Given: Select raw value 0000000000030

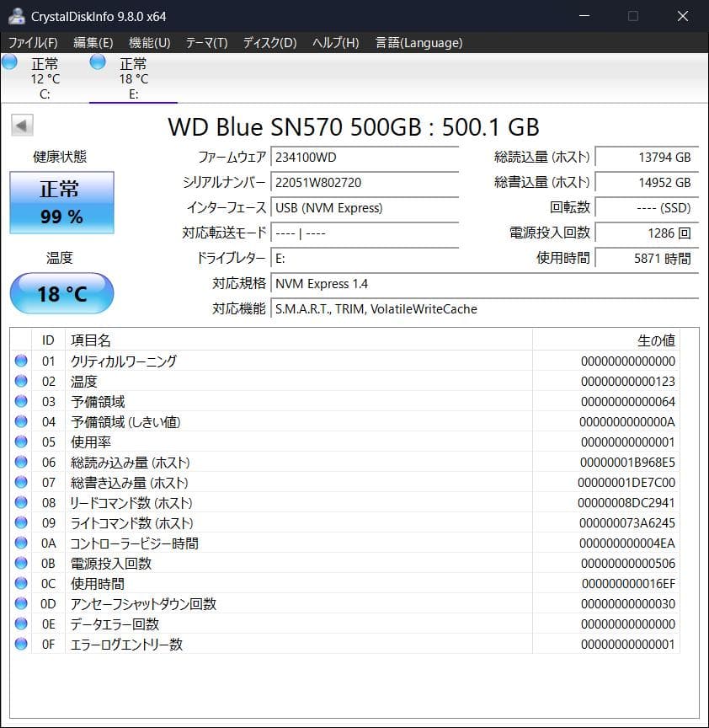Looking at the screenshot, I should [x=628, y=604].
